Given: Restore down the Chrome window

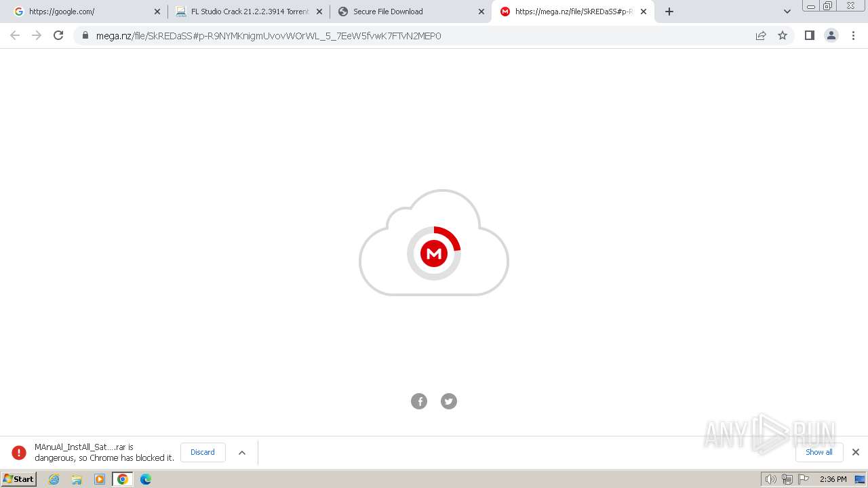Looking at the screenshot, I should click(x=828, y=6).
